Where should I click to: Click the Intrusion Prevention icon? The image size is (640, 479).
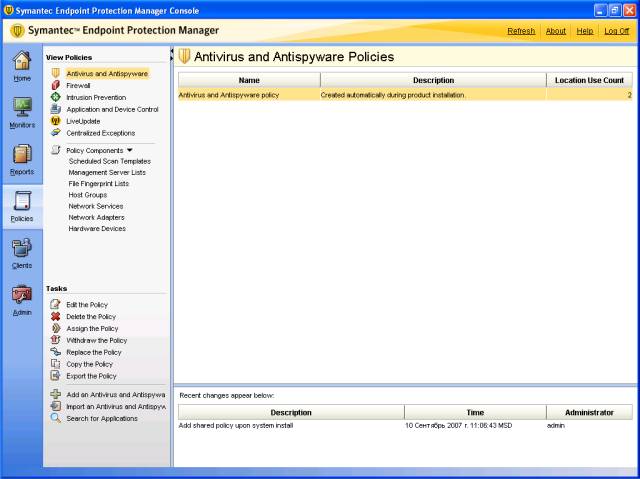[x=56, y=97]
